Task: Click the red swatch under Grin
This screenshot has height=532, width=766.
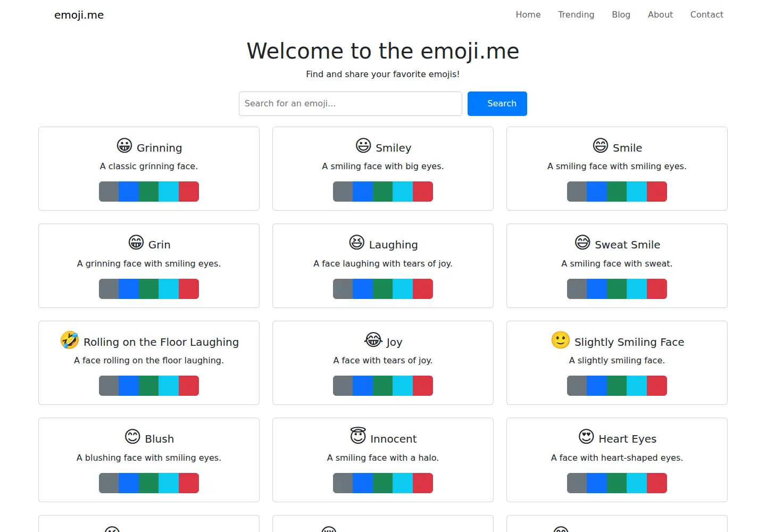Action: tap(189, 289)
